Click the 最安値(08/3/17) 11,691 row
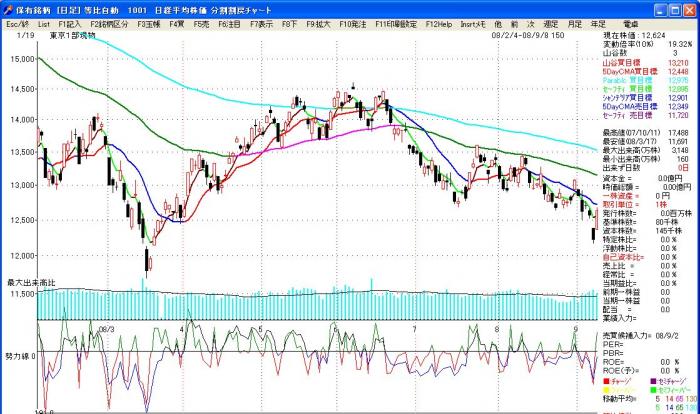Viewport: 700px width, 414px height. (646, 141)
